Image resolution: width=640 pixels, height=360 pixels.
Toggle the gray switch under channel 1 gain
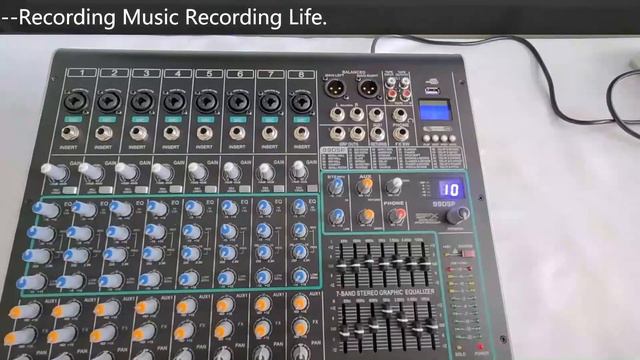pos(69,190)
